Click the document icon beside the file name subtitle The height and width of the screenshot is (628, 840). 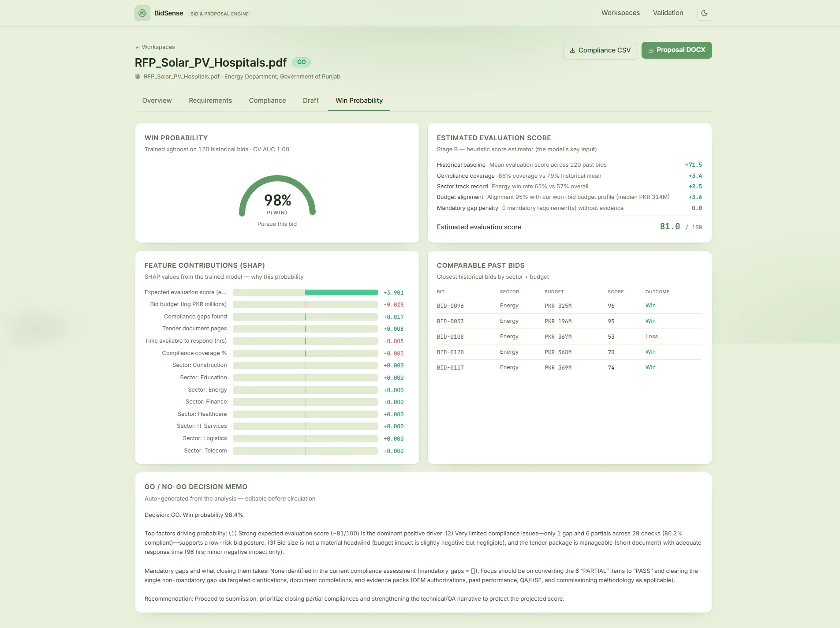(138, 76)
